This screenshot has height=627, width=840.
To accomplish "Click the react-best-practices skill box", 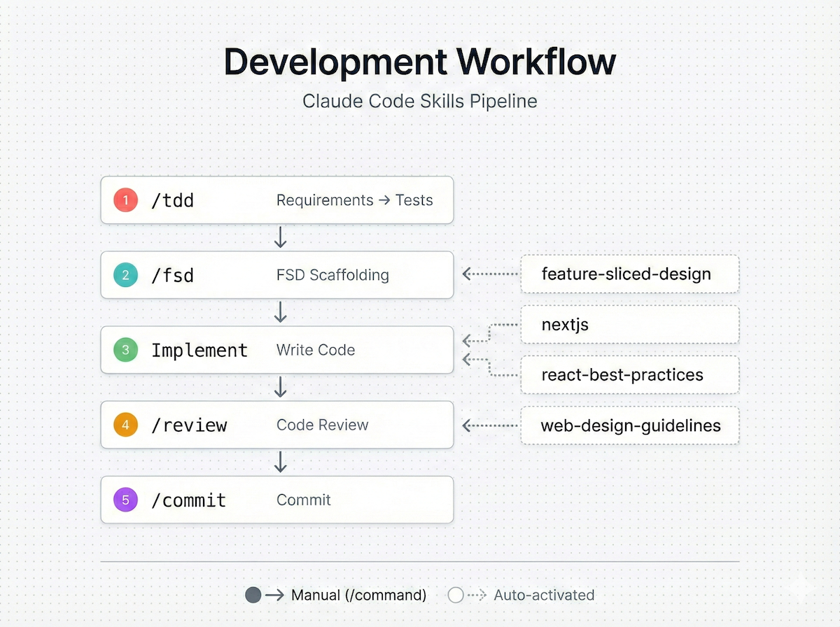I will pyautogui.click(x=629, y=375).
